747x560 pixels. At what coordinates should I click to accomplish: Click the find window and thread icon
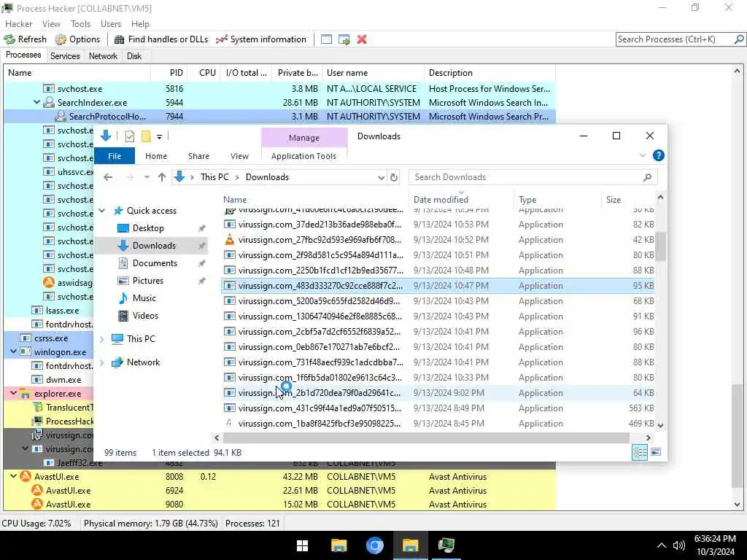(x=344, y=39)
